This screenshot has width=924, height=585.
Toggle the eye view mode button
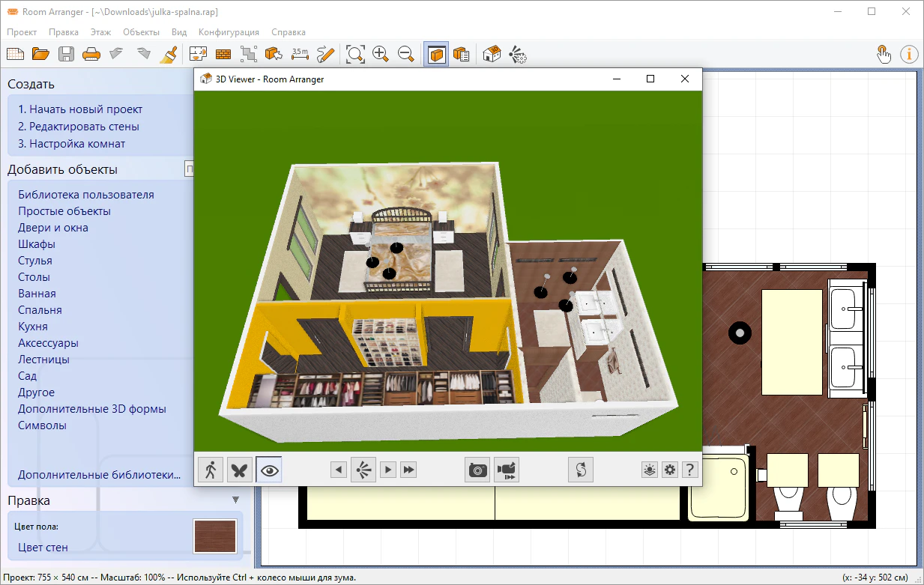[269, 470]
